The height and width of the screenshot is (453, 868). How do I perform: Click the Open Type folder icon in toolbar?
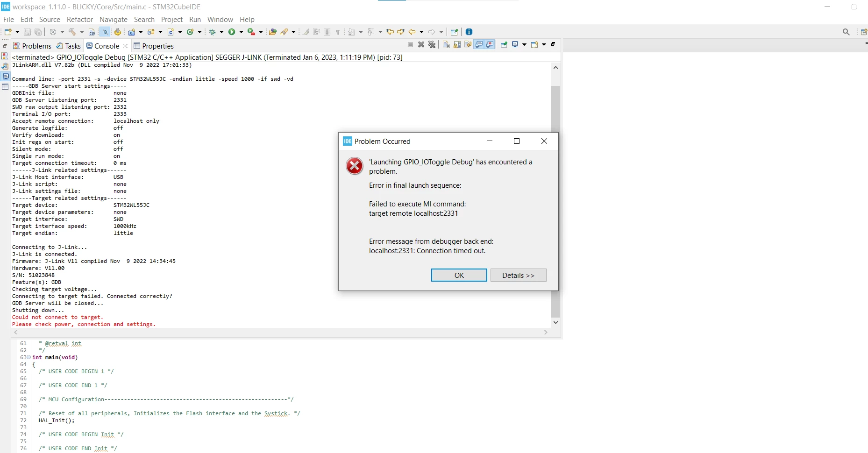[273, 32]
